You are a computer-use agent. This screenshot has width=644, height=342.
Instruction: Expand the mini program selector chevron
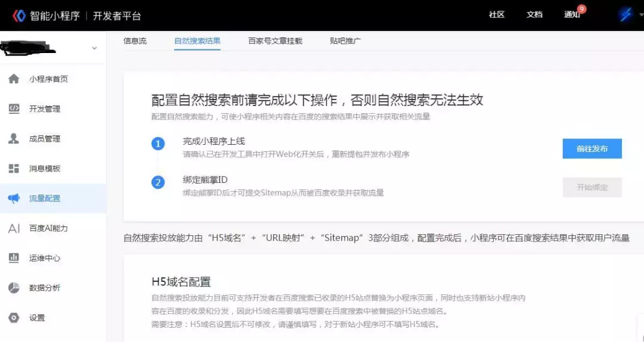click(x=94, y=48)
